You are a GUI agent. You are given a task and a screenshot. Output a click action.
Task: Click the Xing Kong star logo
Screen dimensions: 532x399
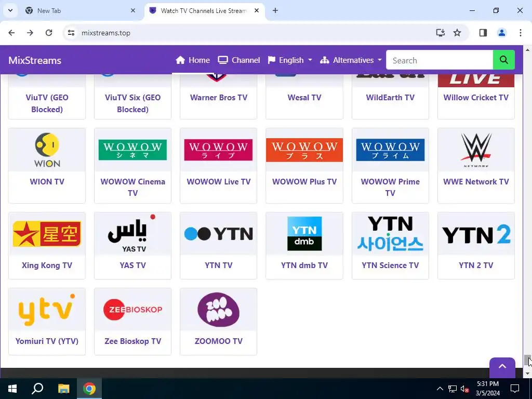click(47, 234)
